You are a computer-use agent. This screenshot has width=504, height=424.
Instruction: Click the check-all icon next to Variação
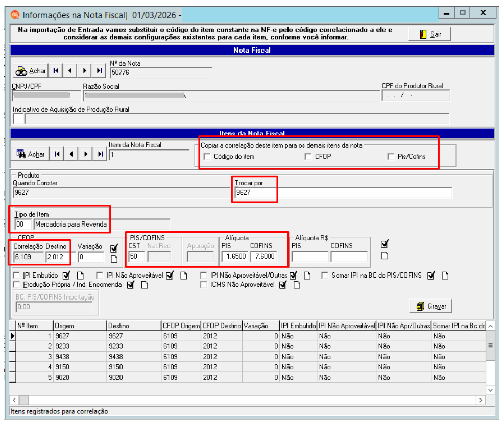tap(114, 248)
